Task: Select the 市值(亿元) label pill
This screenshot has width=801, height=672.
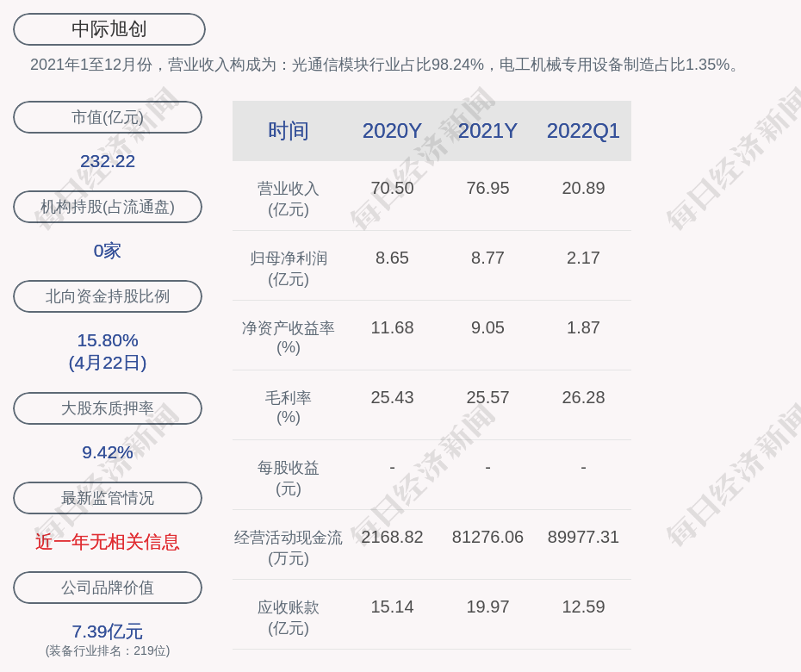Action: pyautogui.click(x=108, y=117)
